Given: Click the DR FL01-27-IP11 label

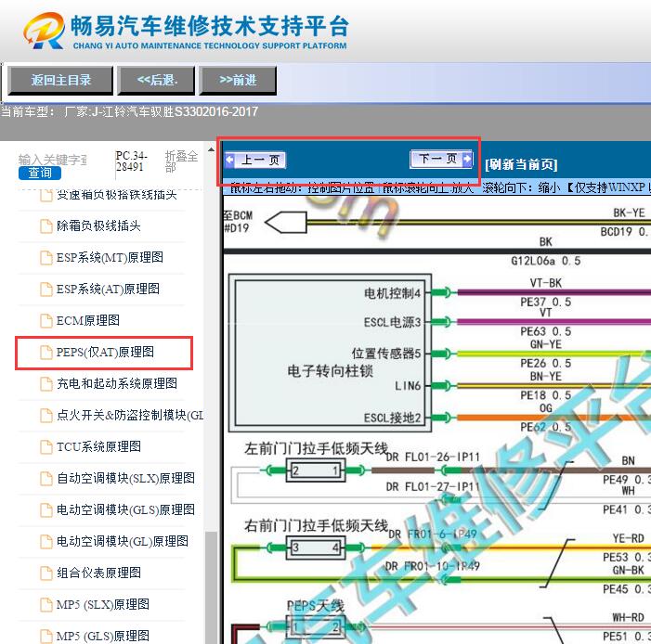Looking at the screenshot, I should pyautogui.click(x=433, y=486).
